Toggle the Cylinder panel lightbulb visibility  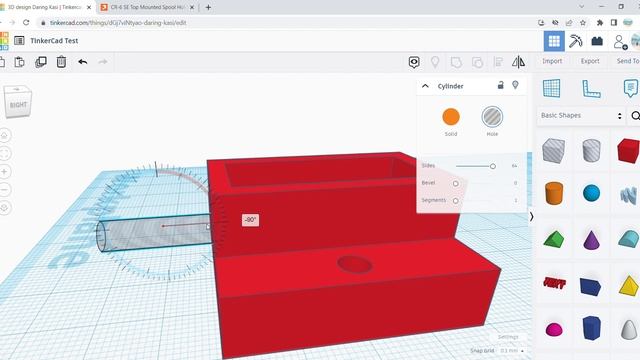[516, 85]
